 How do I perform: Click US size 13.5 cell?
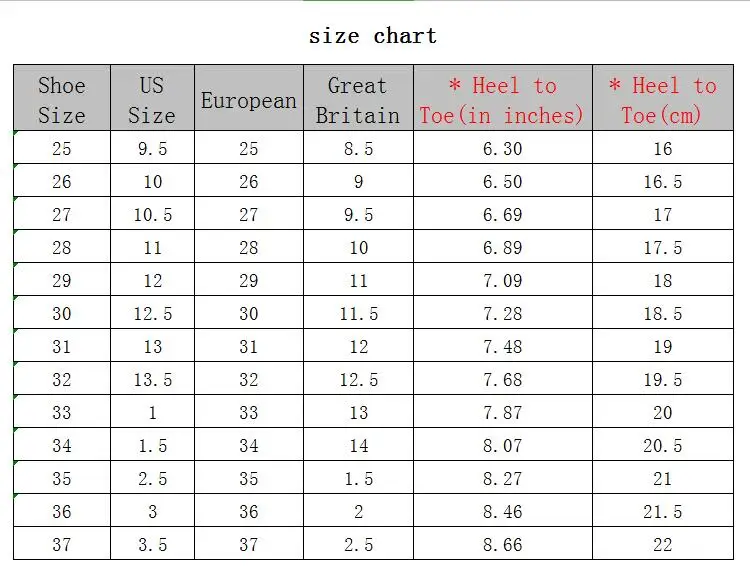(x=153, y=379)
